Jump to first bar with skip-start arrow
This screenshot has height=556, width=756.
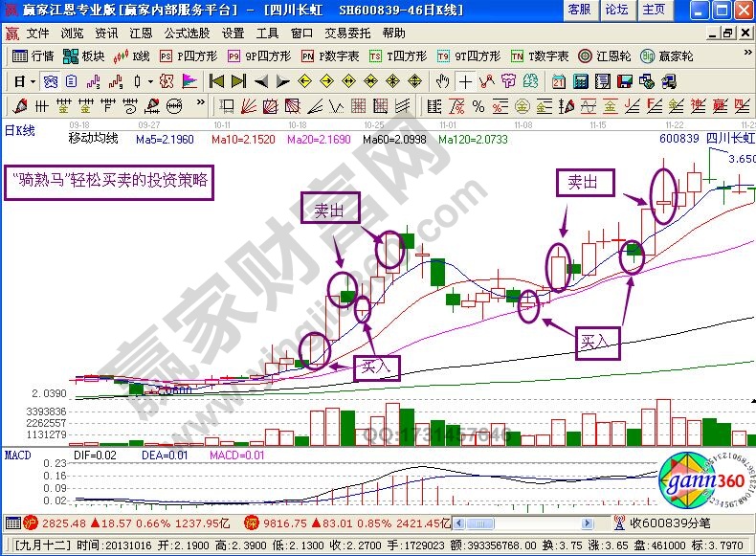click(x=216, y=81)
